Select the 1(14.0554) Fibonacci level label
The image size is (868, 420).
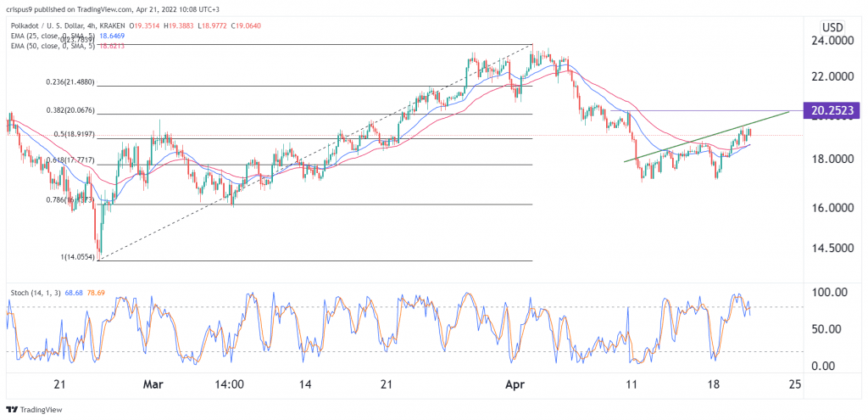coord(75,256)
